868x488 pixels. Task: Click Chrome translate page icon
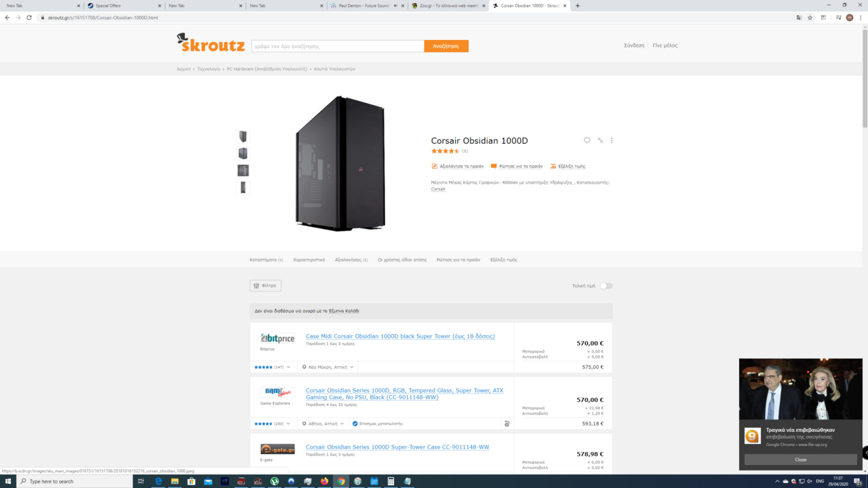coord(799,18)
